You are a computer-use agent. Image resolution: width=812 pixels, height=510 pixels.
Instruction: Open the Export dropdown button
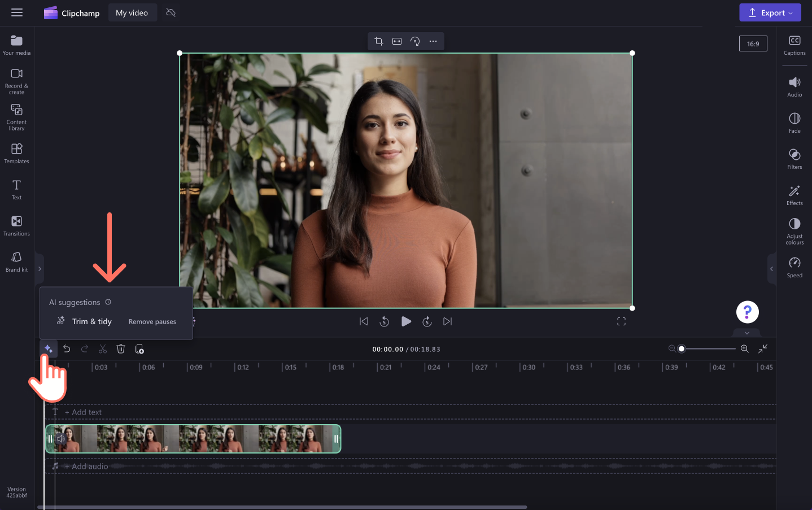point(770,13)
